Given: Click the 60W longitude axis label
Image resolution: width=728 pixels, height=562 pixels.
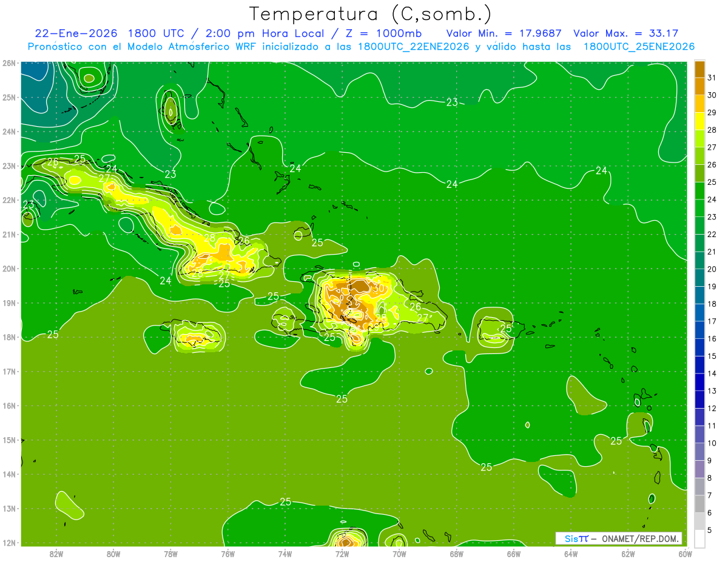Looking at the screenshot, I should point(685,554).
